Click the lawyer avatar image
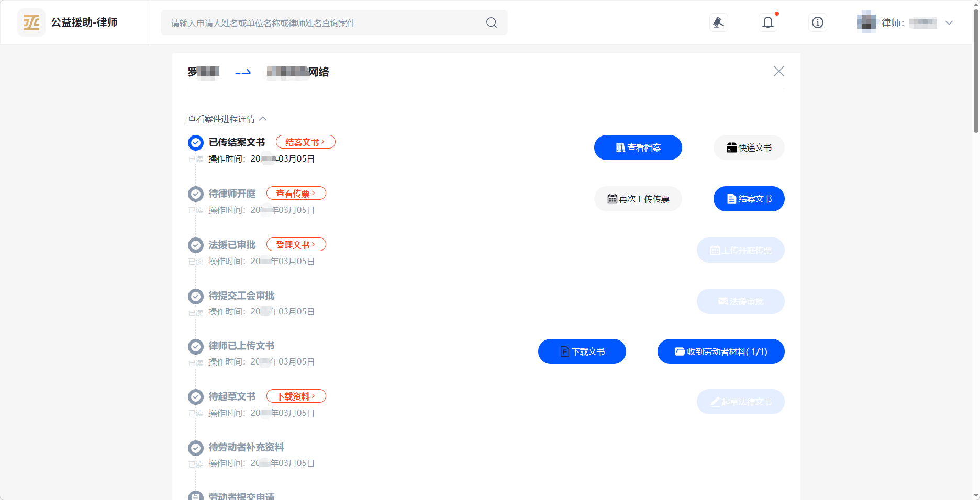Viewport: 980px width, 500px height. point(866,22)
